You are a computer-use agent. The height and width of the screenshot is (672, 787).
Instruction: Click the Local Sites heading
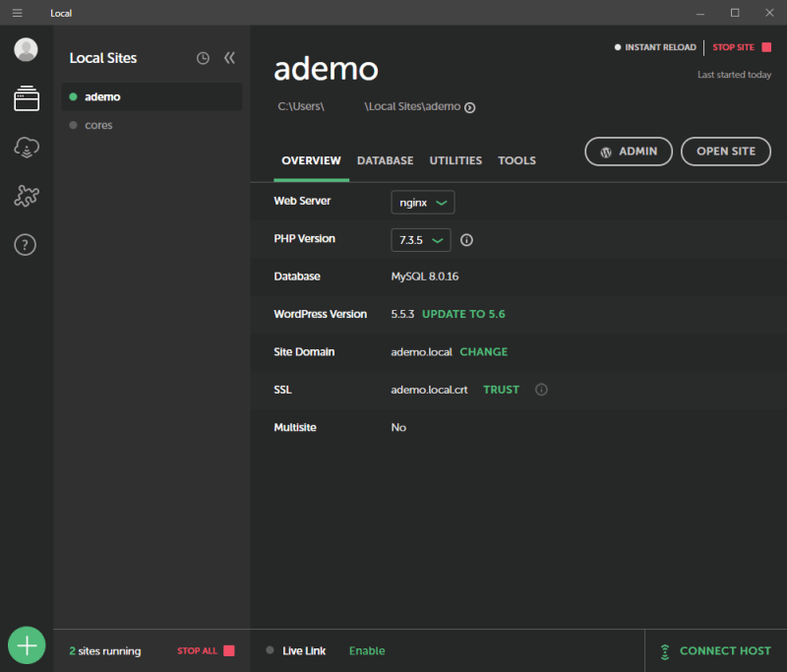(103, 58)
